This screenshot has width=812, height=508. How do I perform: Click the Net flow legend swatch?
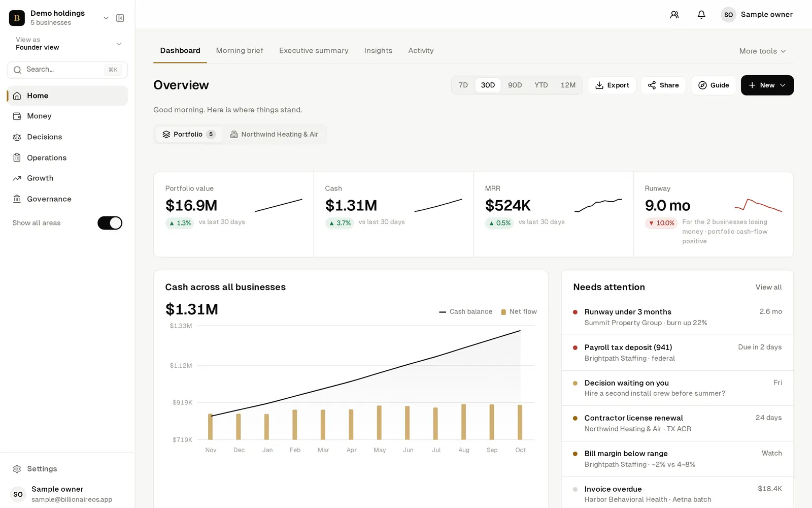point(503,312)
